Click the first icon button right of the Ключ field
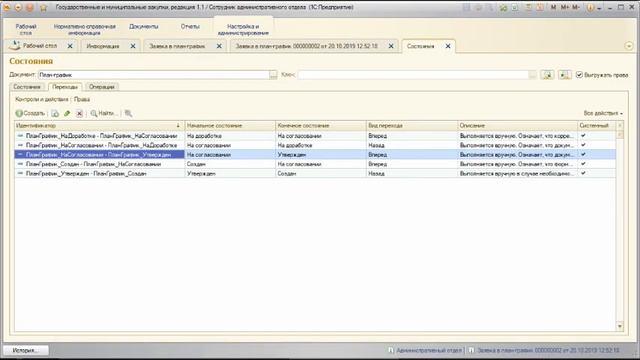 547,75
